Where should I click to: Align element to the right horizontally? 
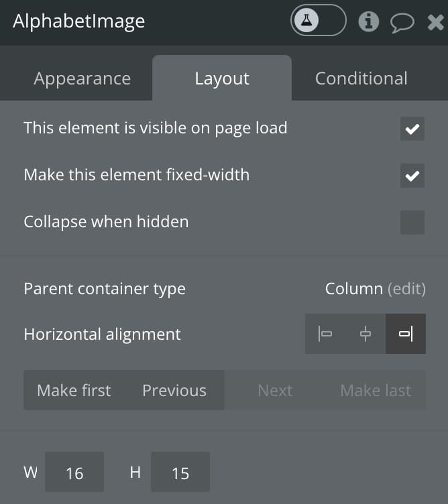pos(406,334)
